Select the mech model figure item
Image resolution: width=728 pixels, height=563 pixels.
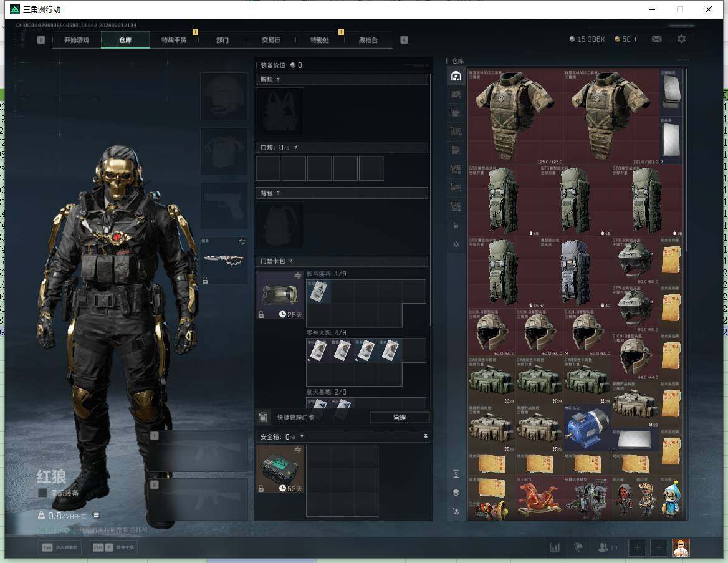(587, 499)
